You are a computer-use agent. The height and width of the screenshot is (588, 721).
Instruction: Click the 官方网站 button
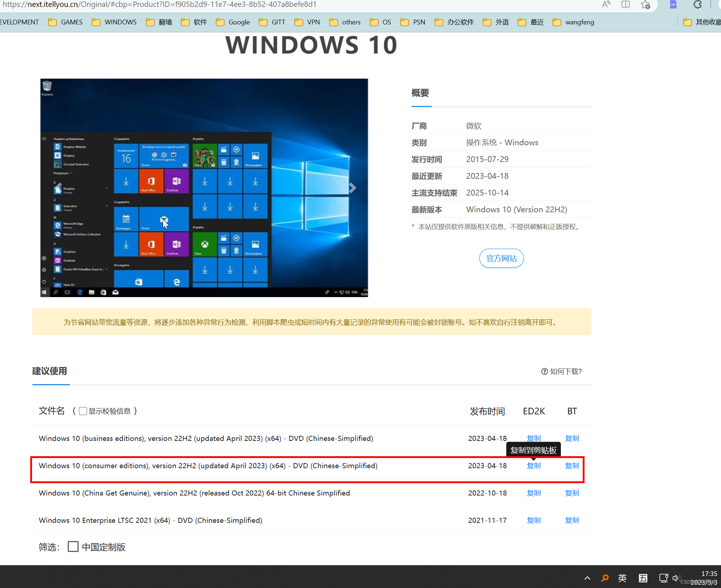tap(501, 258)
